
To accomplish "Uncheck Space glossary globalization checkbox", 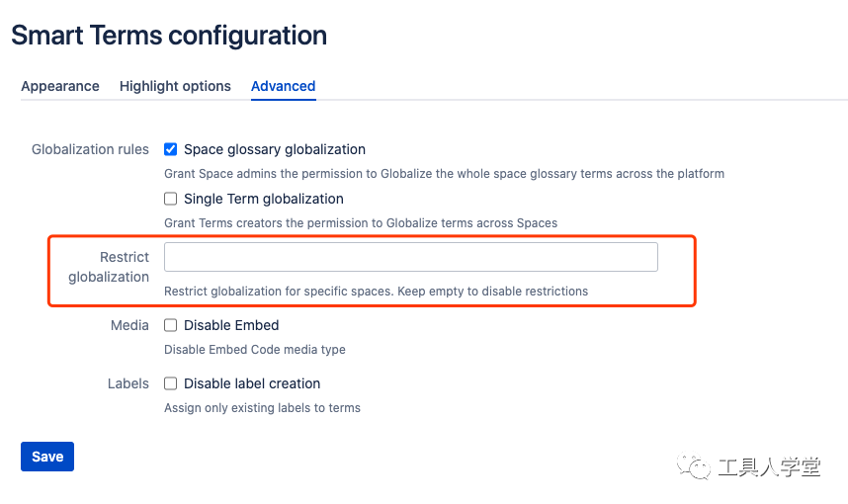I will coord(171,149).
